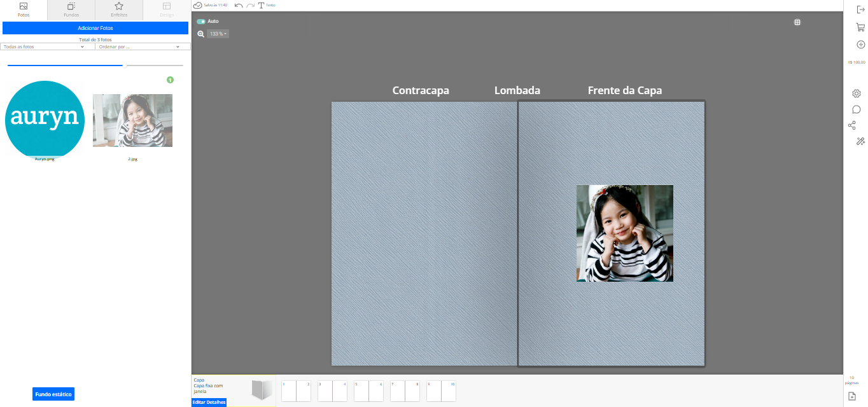This screenshot has height=407, width=868.
Task: Toggle the grid view icon on the canvas
Action: (x=797, y=22)
